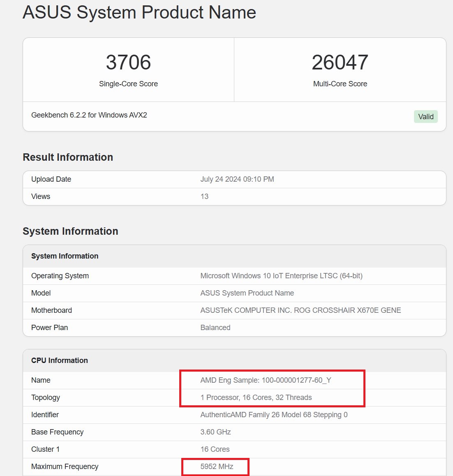453x476 pixels.
Task: Click the 'Maximum Frequency' label
Action: (x=65, y=467)
